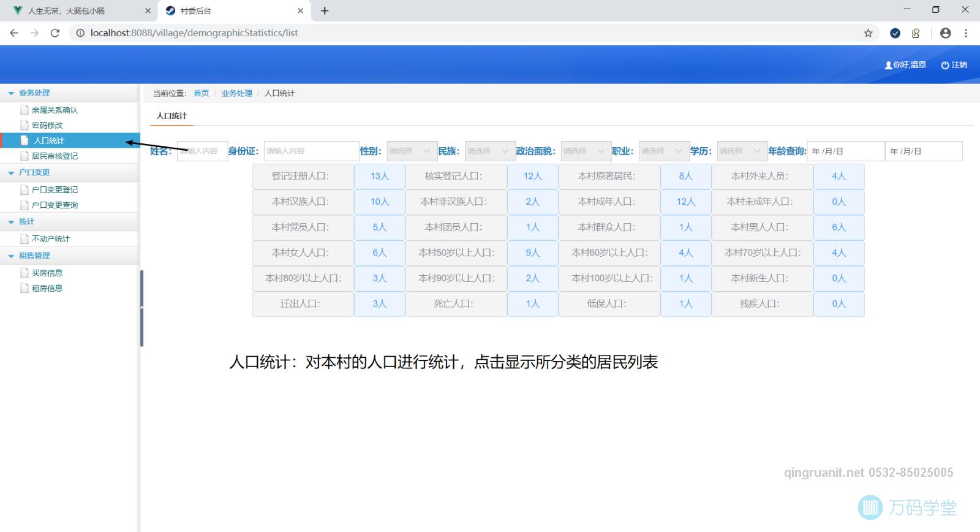
Task: Reload the page with refresh icon
Action: click(55, 33)
